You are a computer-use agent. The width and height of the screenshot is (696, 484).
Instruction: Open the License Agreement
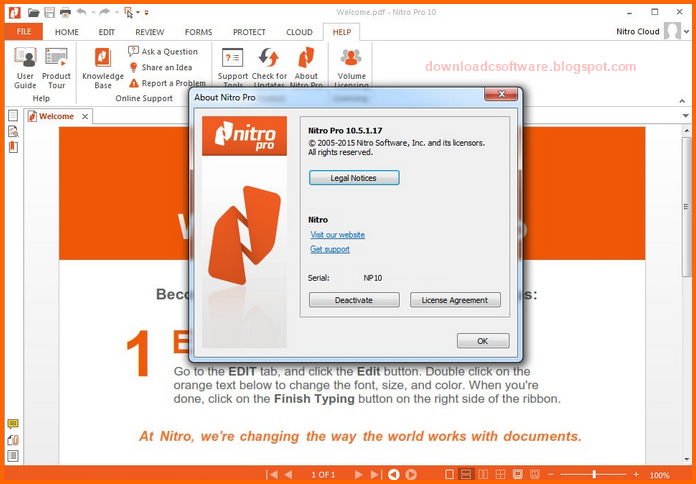[x=455, y=300]
